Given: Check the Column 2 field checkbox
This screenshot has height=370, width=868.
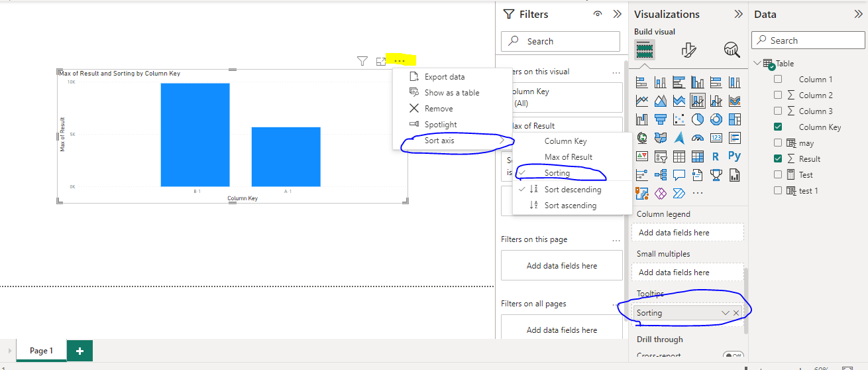Looking at the screenshot, I should 778,95.
